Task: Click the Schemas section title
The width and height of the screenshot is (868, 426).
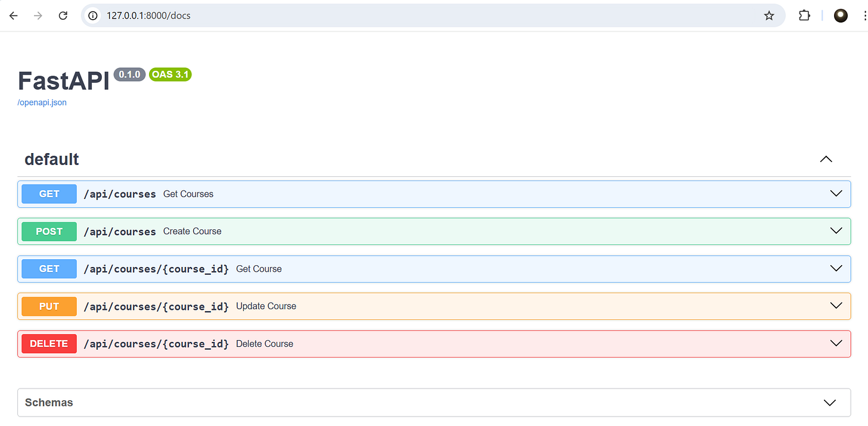Action: [x=49, y=403]
